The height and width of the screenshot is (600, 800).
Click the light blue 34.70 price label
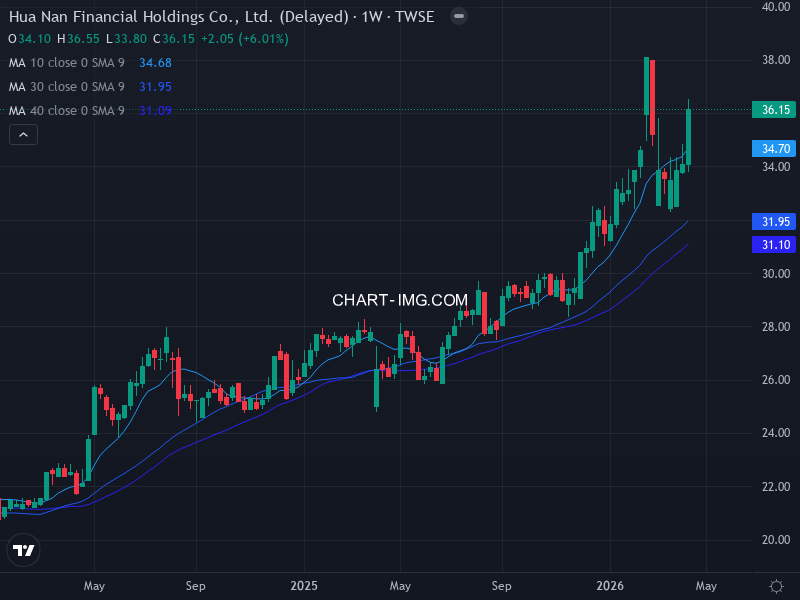coord(774,148)
